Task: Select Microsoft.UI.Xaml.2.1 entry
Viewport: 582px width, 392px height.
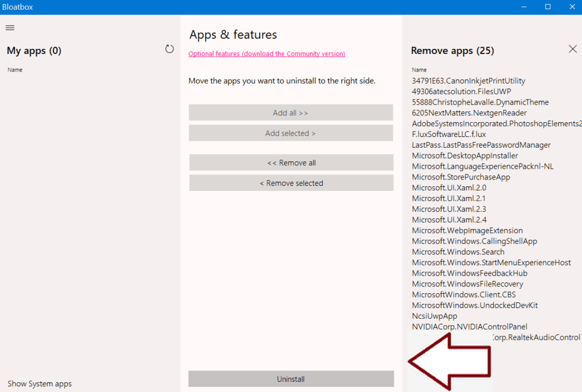Action: coord(449,198)
